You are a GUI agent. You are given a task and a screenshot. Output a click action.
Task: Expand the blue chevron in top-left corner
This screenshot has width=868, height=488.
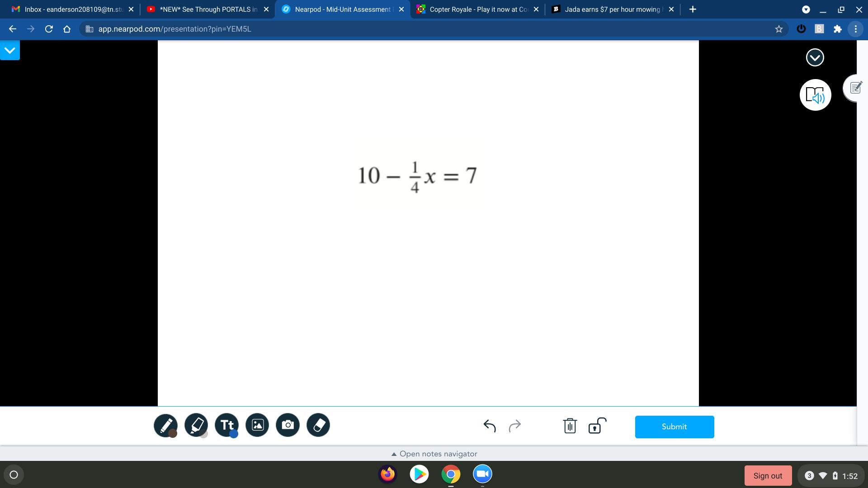(10, 50)
